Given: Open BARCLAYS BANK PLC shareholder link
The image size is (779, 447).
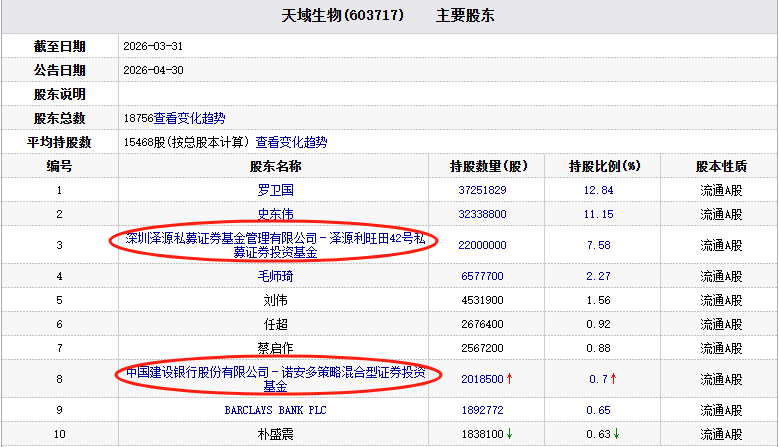Looking at the screenshot, I should pos(275,410).
